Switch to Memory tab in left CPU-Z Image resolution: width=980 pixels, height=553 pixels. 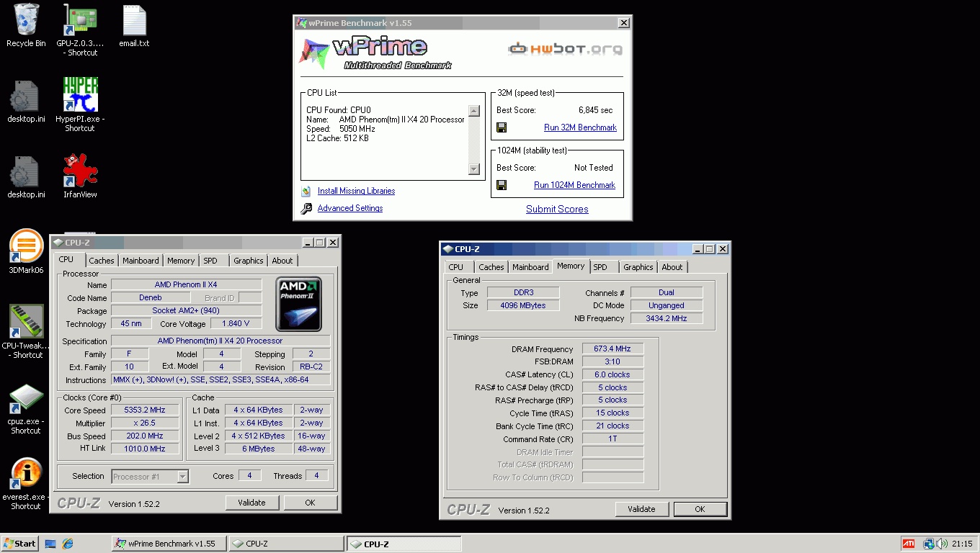pyautogui.click(x=181, y=261)
